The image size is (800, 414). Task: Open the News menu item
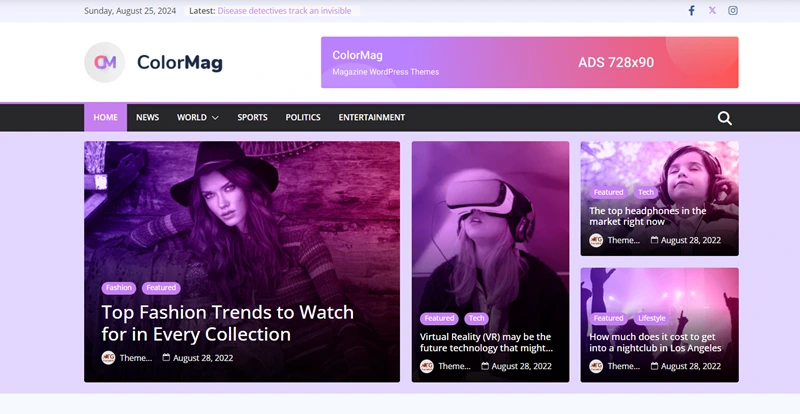click(x=147, y=117)
